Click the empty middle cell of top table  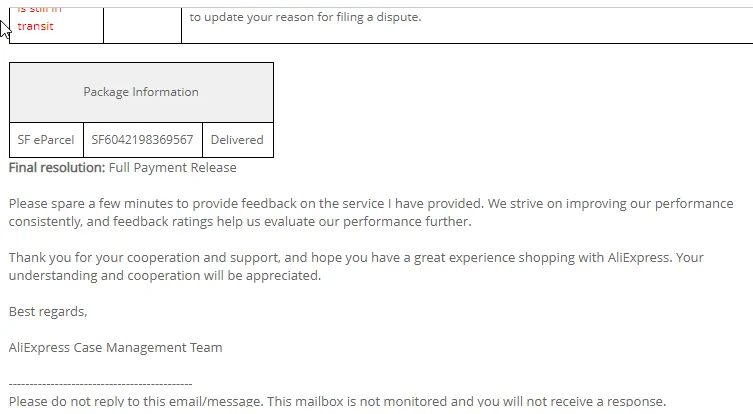click(x=142, y=24)
